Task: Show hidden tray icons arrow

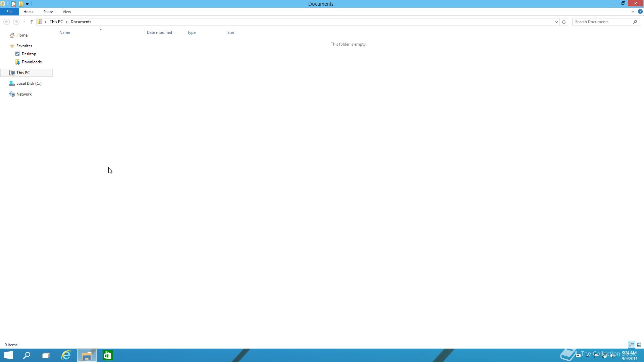Action: point(588,356)
